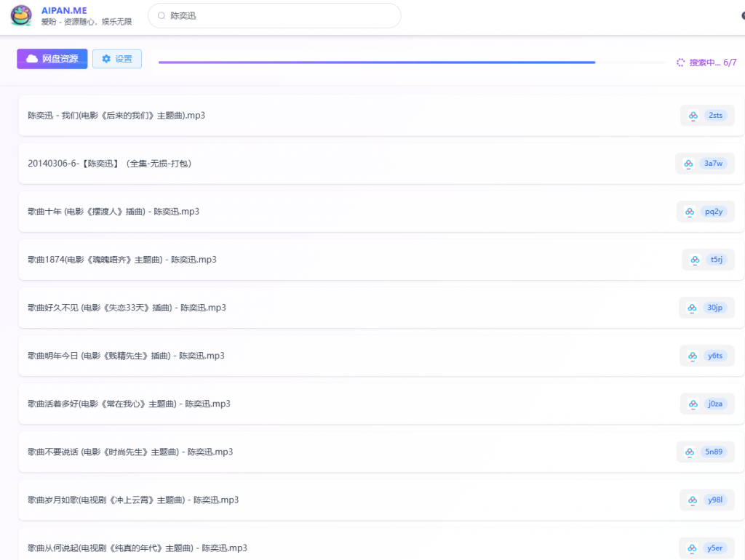Open the 网盘资源 tab
This screenshot has width=745, height=560.
pos(52,59)
